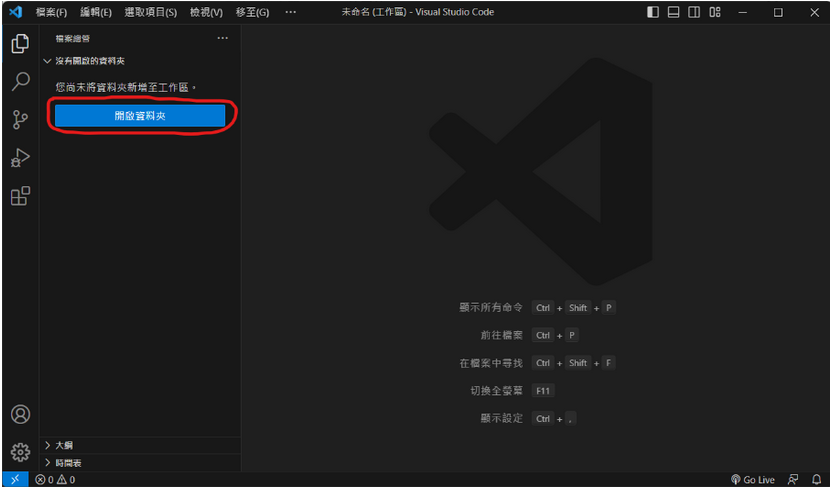Open the Source Control view icon

tap(20, 120)
